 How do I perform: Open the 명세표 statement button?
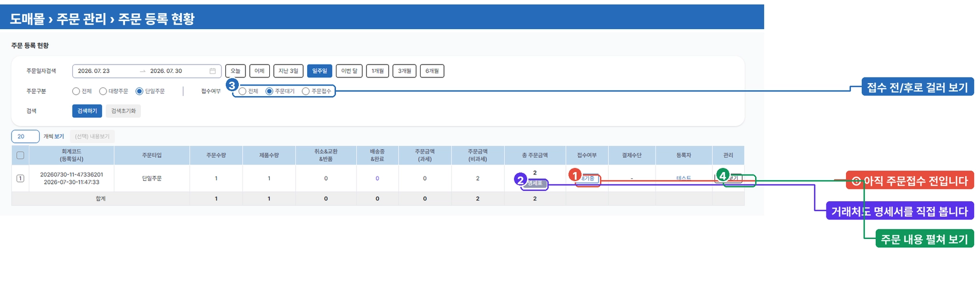pyautogui.click(x=535, y=184)
